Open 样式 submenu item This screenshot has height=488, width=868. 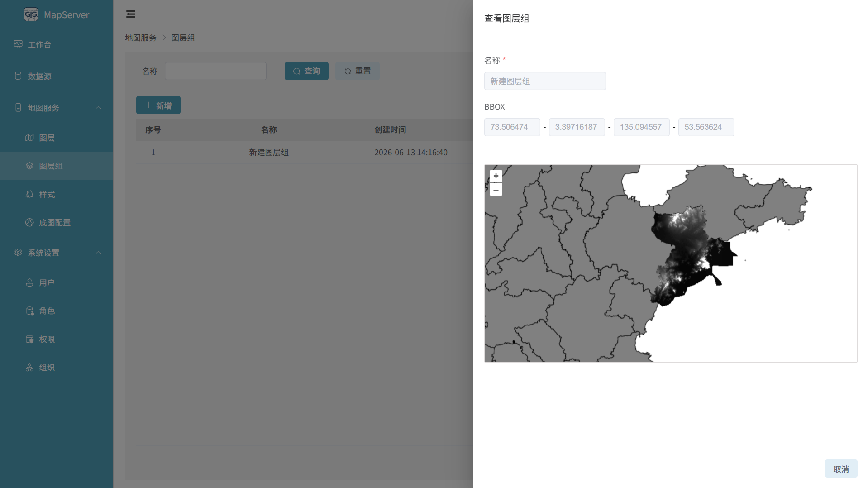(x=57, y=194)
